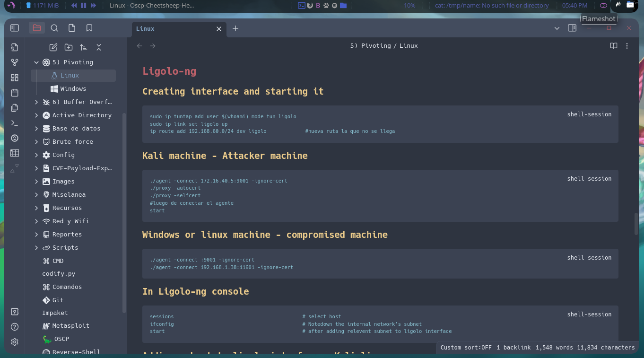Open the search pane icon
Image resolution: width=644 pixels, height=358 pixels.
pos(54,28)
